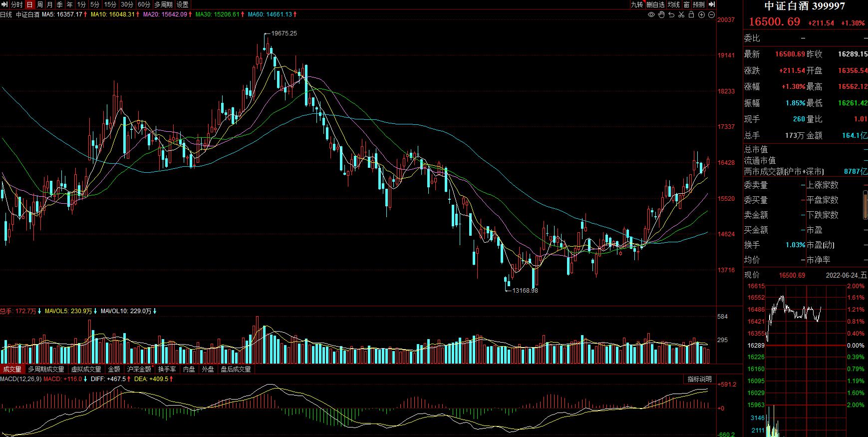Image resolution: width=868 pixels, height=437 pixels.
Task: Select the 30分 period tab
Action: point(127,4)
